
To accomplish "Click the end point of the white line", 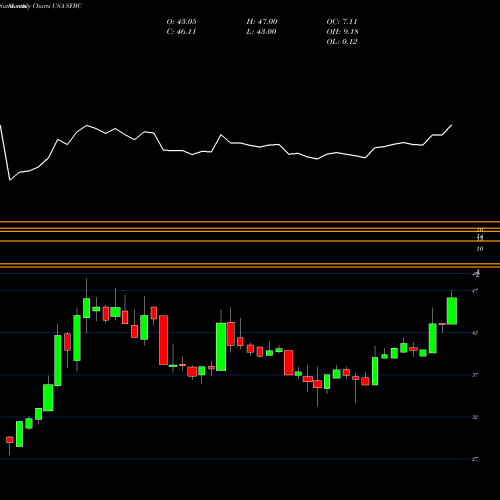I will tap(452, 125).
